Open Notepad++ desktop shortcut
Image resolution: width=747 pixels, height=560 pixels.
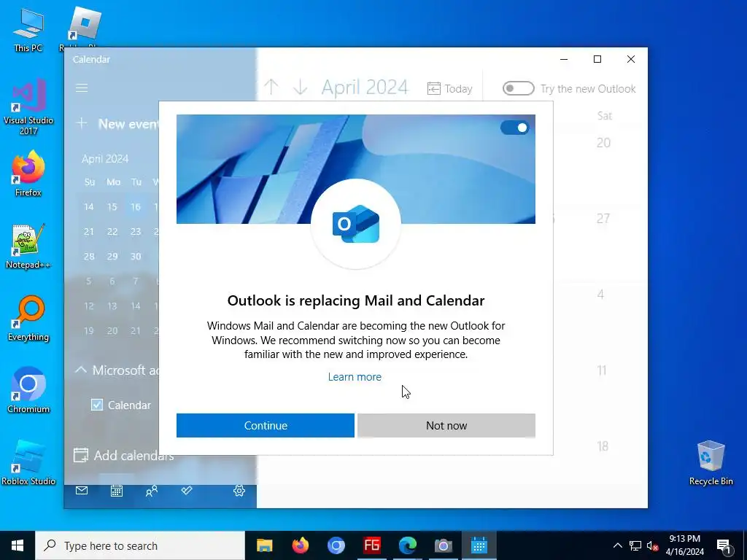tap(28, 246)
